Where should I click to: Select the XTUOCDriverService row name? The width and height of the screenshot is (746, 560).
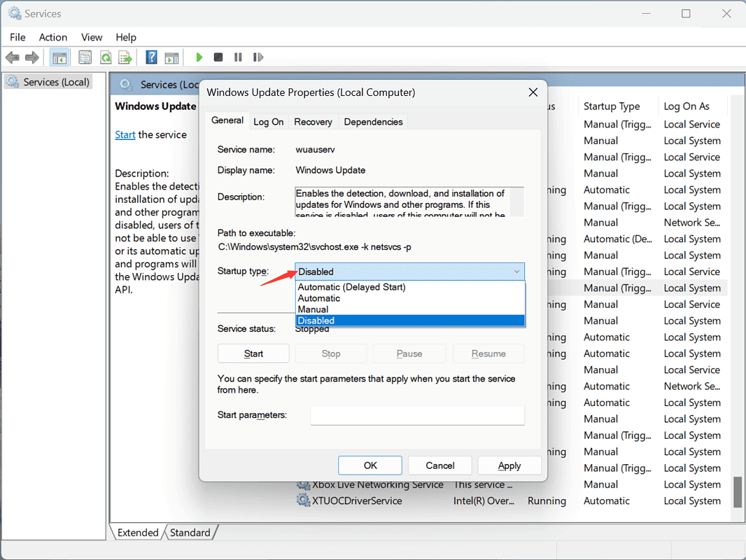pyautogui.click(x=357, y=500)
